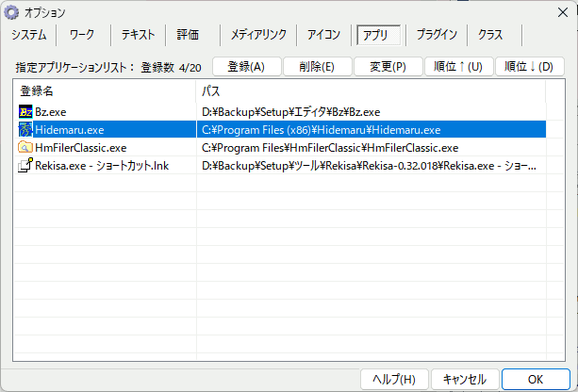Confirm with the OK button
This screenshot has height=392, width=578.
tap(536, 379)
